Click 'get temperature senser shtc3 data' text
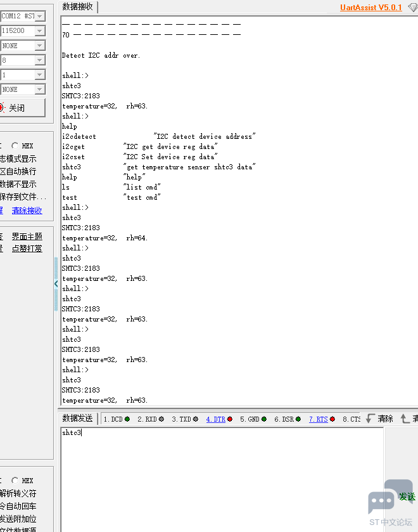Image resolution: width=418 pixels, height=532 pixels. [x=189, y=167]
